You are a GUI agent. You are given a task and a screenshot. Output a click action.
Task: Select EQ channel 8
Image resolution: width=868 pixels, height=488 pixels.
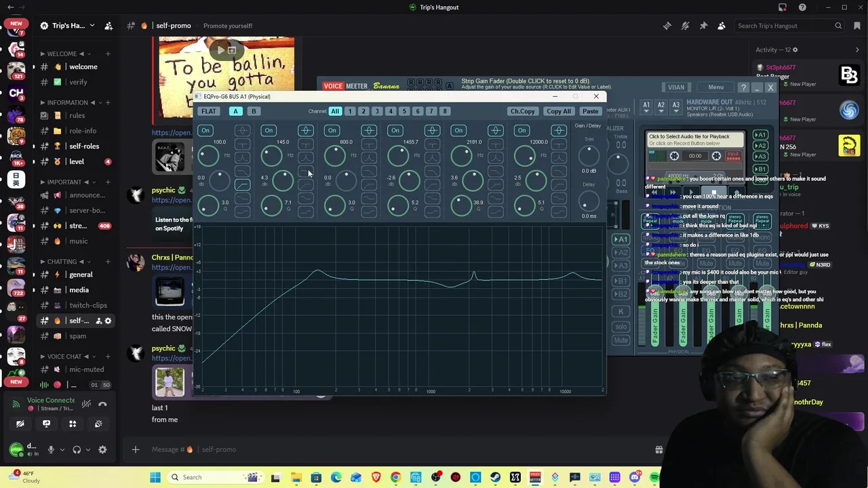(445, 111)
